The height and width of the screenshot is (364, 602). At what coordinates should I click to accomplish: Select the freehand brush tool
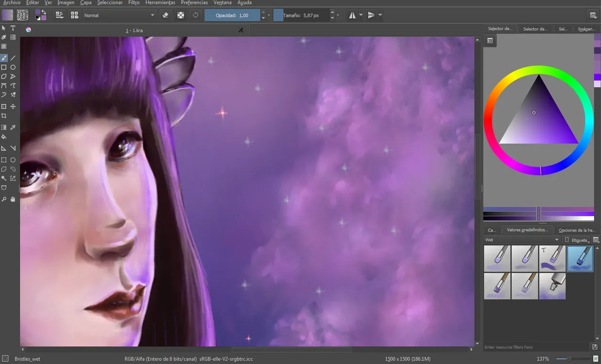(4, 58)
